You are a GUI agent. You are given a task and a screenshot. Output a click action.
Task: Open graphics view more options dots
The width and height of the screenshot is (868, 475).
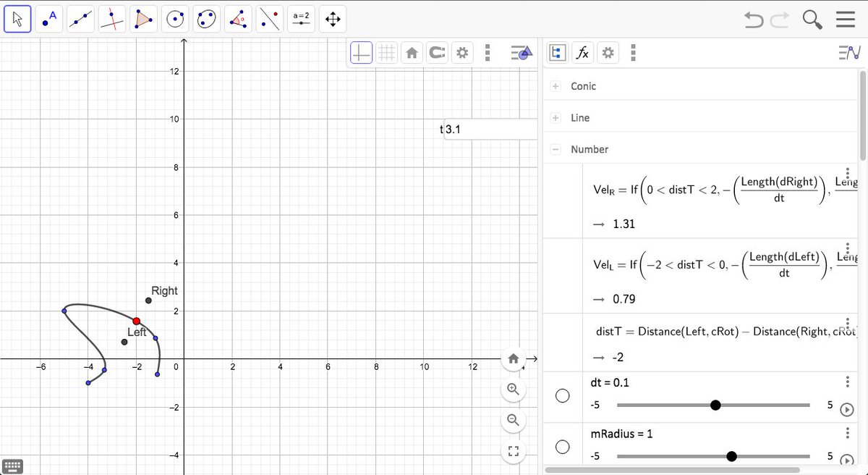pyautogui.click(x=488, y=53)
